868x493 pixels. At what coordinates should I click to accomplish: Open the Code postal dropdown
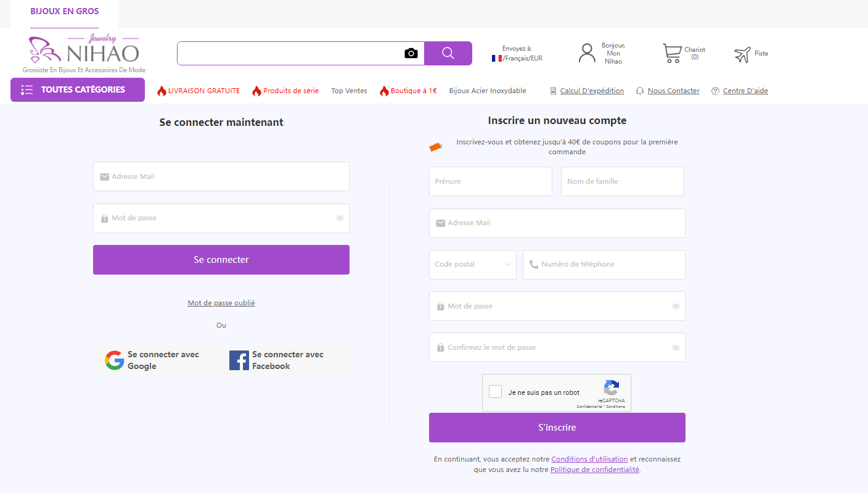tap(473, 265)
